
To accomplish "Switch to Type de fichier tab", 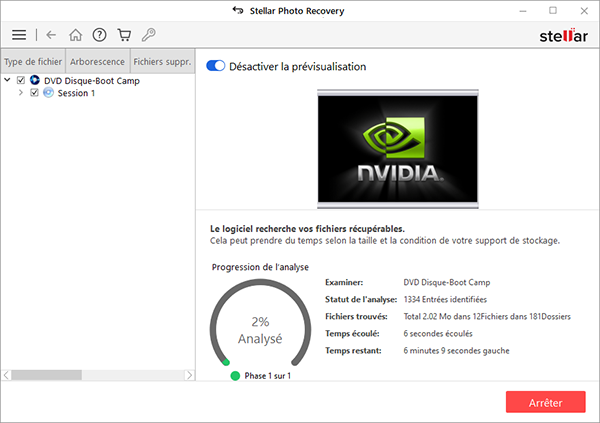I will [x=33, y=60].
